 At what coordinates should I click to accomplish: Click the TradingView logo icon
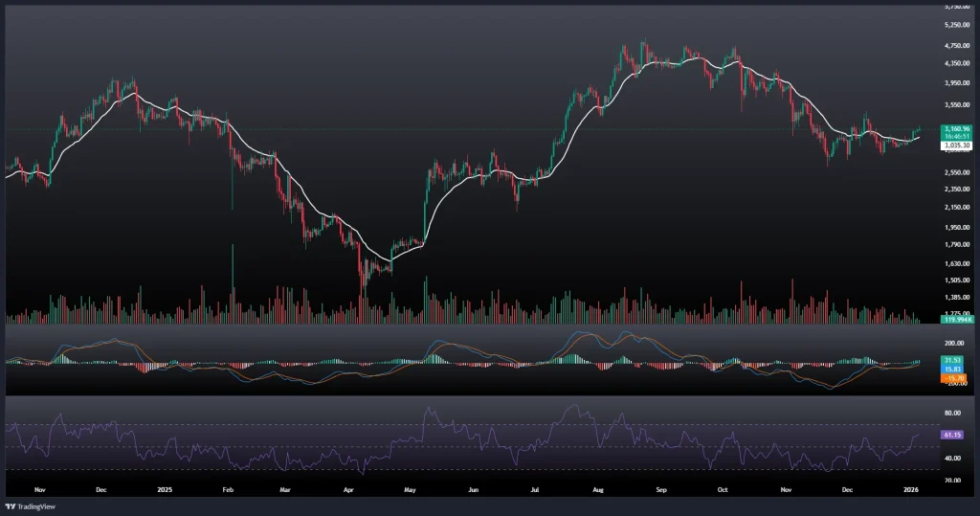11,506
